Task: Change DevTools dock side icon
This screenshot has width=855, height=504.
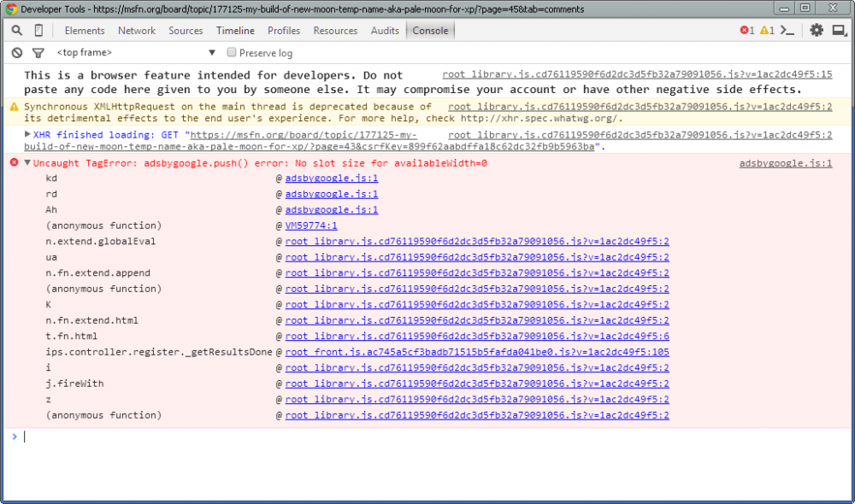Action: tap(838, 31)
